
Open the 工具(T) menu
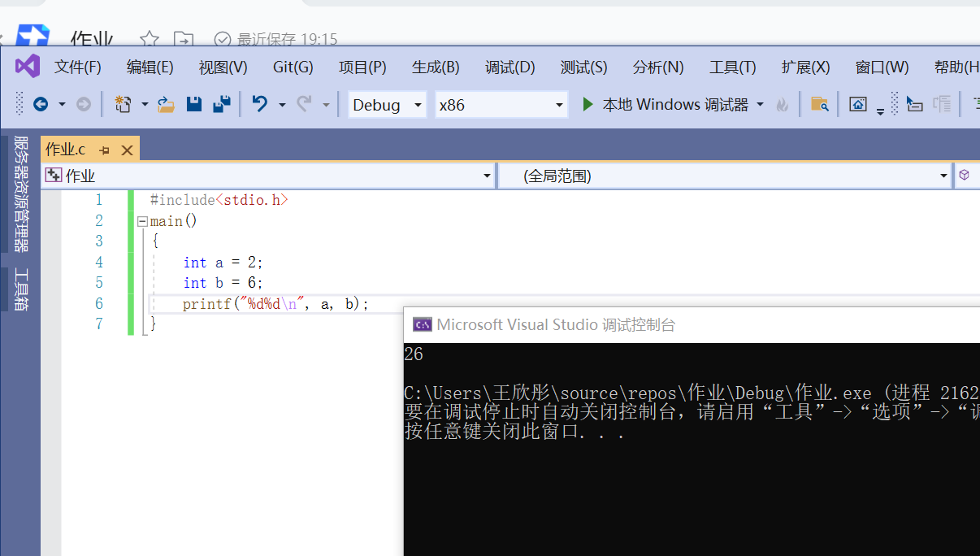pyautogui.click(x=732, y=67)
